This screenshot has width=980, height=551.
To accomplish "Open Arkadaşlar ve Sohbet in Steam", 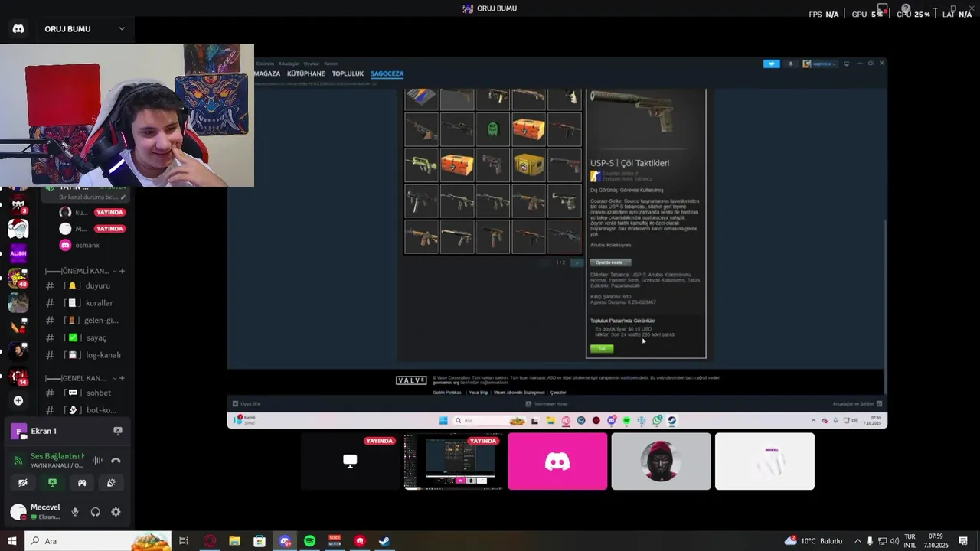I will click(857, 403).
